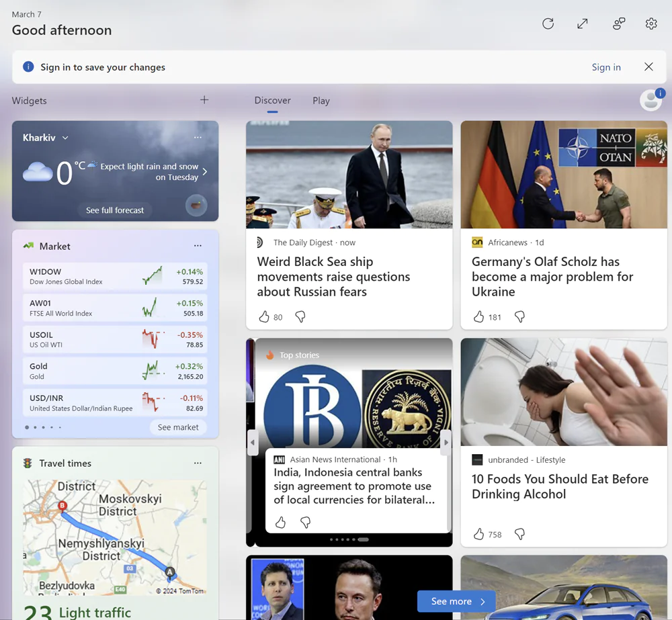Open AW01 FTSE All World Index row
Image resolution: width=672 pixels, height=620 pixels.
point(115,308)
